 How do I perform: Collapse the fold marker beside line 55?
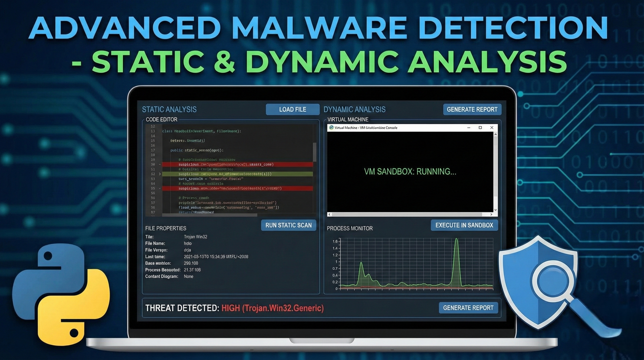click(160, 188)
